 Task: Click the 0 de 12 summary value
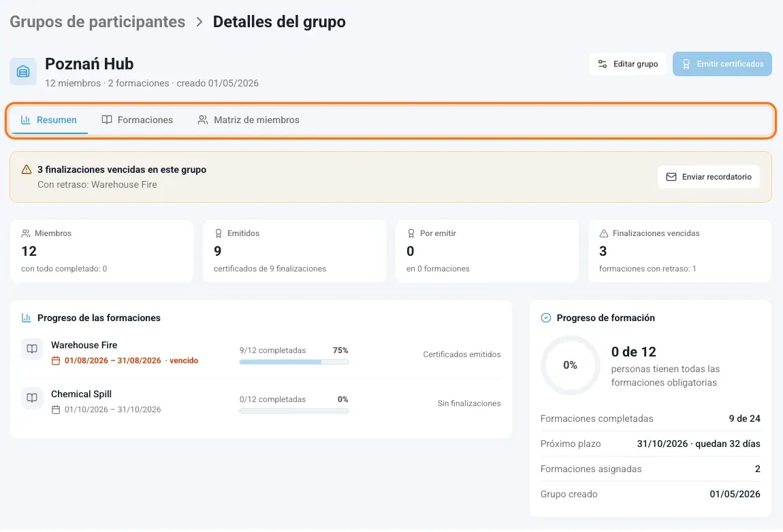[x=634, y=352]
